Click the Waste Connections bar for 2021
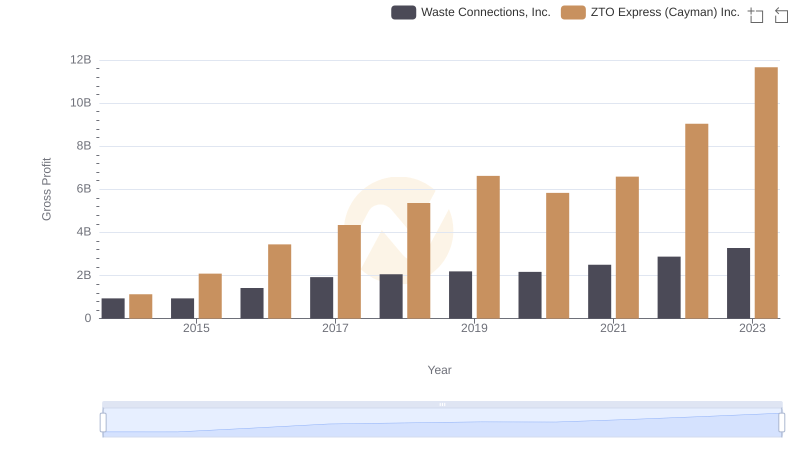The image size is (800, 461). click(x=599, y=292)
